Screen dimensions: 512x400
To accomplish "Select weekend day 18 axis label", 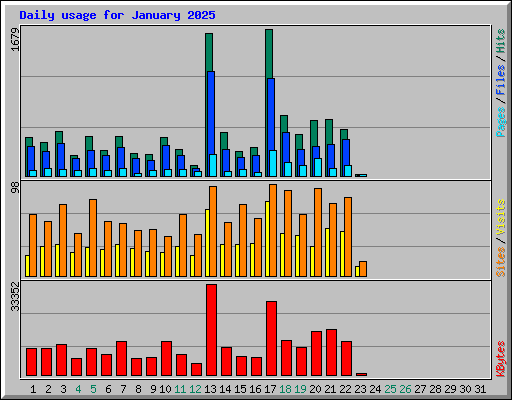I will point(285,389).
